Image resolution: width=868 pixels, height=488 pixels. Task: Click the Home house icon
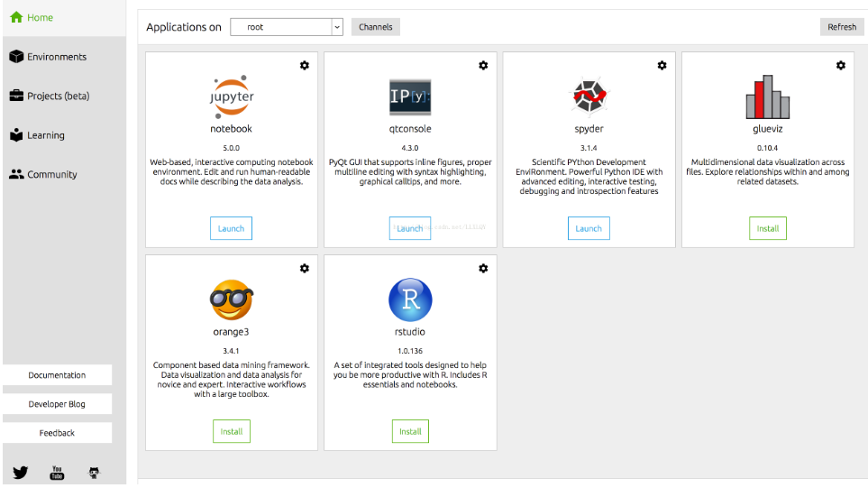pos(16,17)
